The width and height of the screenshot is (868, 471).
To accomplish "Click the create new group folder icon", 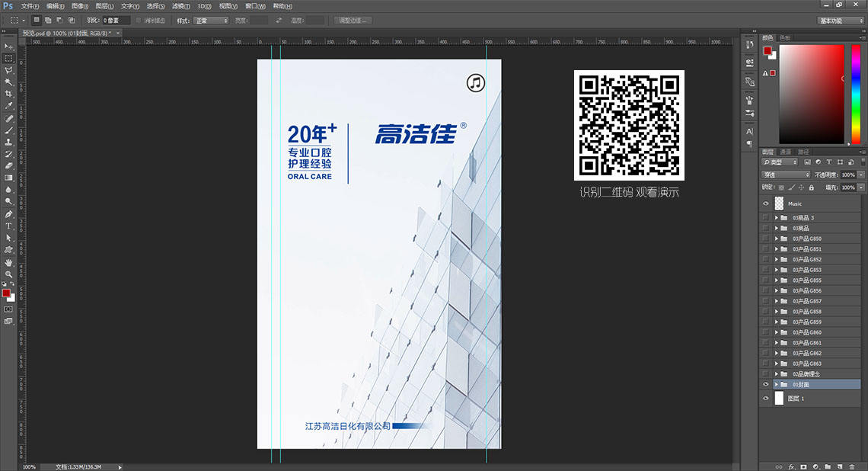I will coord(828,466).
